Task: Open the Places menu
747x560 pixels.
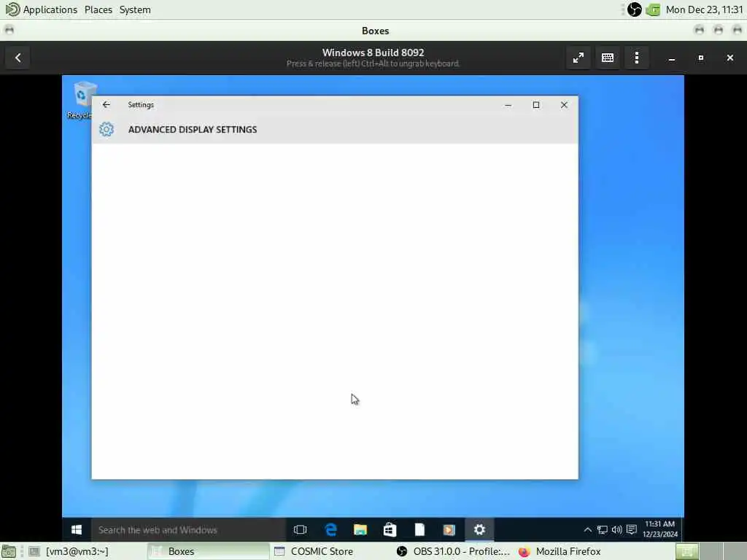Action: point(98,9)
